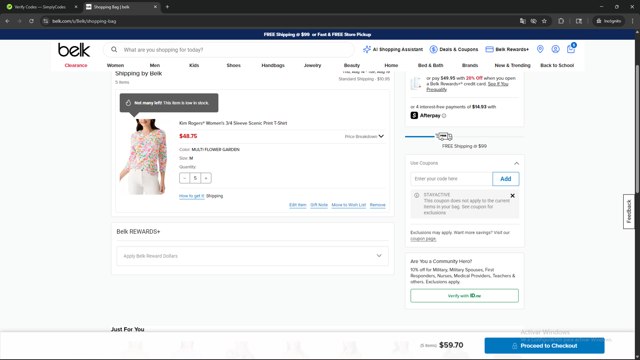Viewport: 640px width, 360px height.
Task: Open the floral shirt product thumbnail
Action: (x=144, y=156)
